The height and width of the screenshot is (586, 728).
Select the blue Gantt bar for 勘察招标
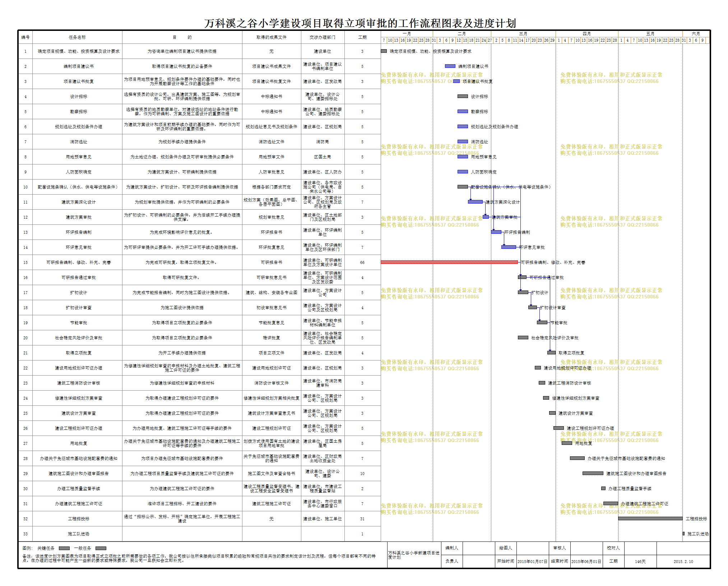tap(463, 111)
